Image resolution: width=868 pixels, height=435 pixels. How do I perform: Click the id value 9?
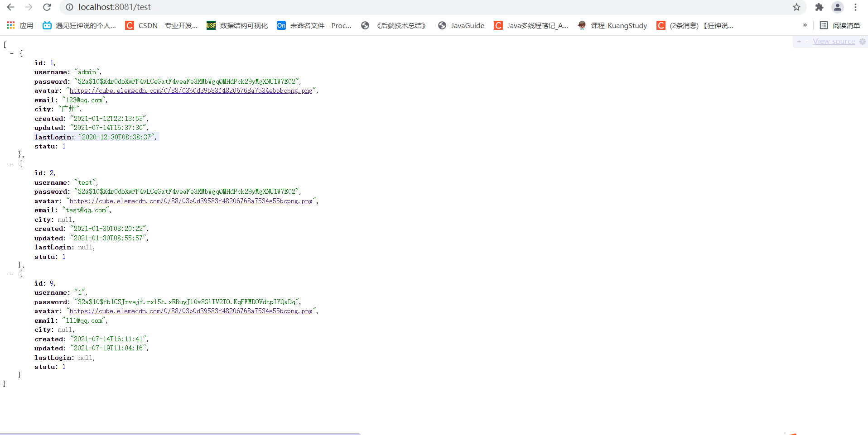coord(52,283)
